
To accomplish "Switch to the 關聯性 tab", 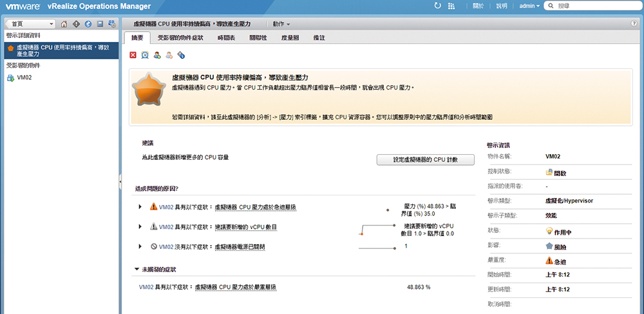I will pyautogui.click(x=258, y=37).
